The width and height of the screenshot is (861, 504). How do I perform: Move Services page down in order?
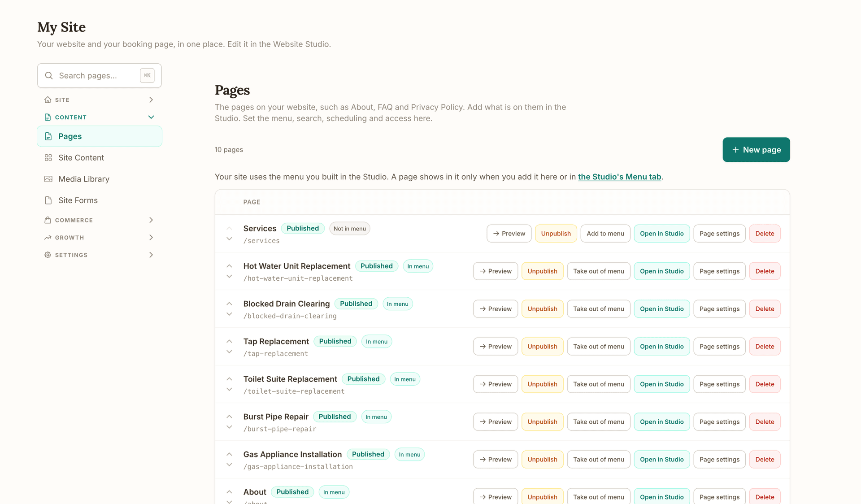[229, 239]
